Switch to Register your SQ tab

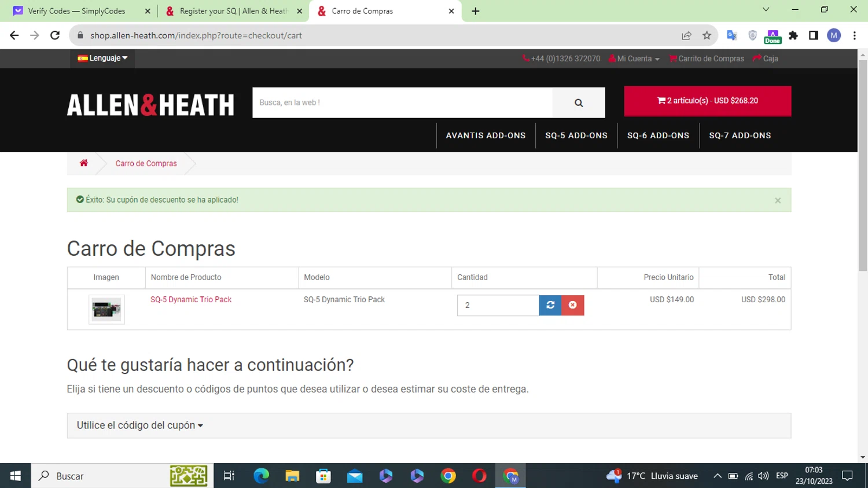pos(234,11)
